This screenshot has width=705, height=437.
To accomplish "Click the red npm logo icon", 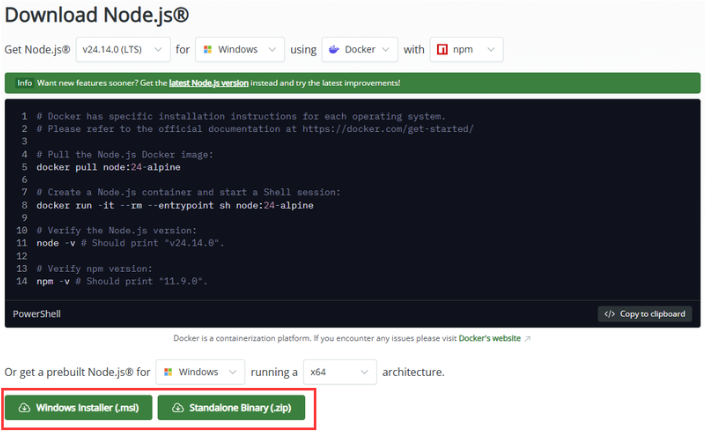I will (441, 50).
